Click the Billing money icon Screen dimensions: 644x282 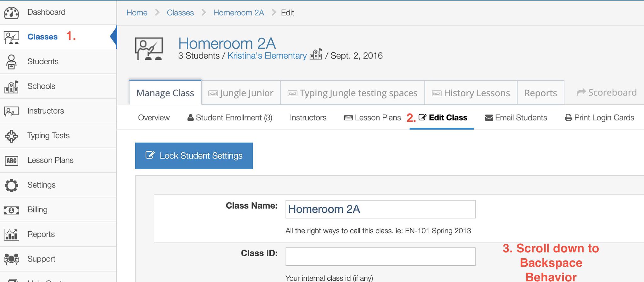click(x=11, y=210)
